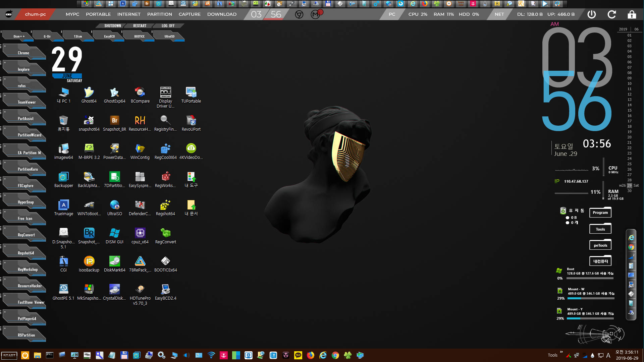Launch UltraISO desktop icon
644x362 pixels.
pyautogui.click(x=114, y=207)
